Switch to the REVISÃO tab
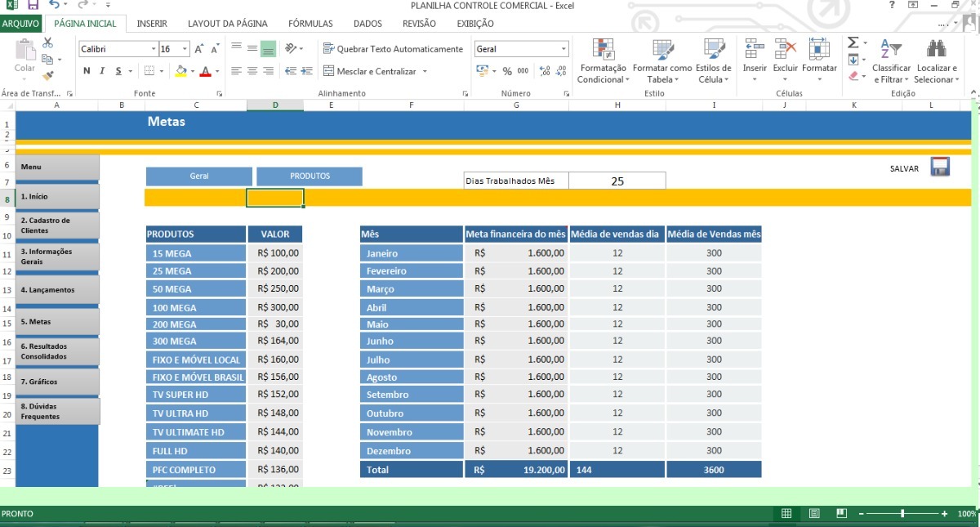 (x=419, y=24)
